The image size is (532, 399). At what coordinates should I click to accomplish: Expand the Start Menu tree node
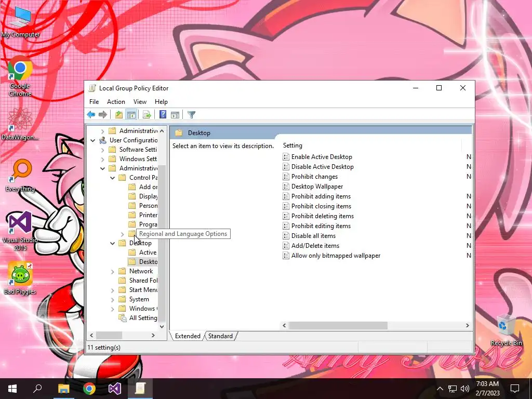coord(112,290)
